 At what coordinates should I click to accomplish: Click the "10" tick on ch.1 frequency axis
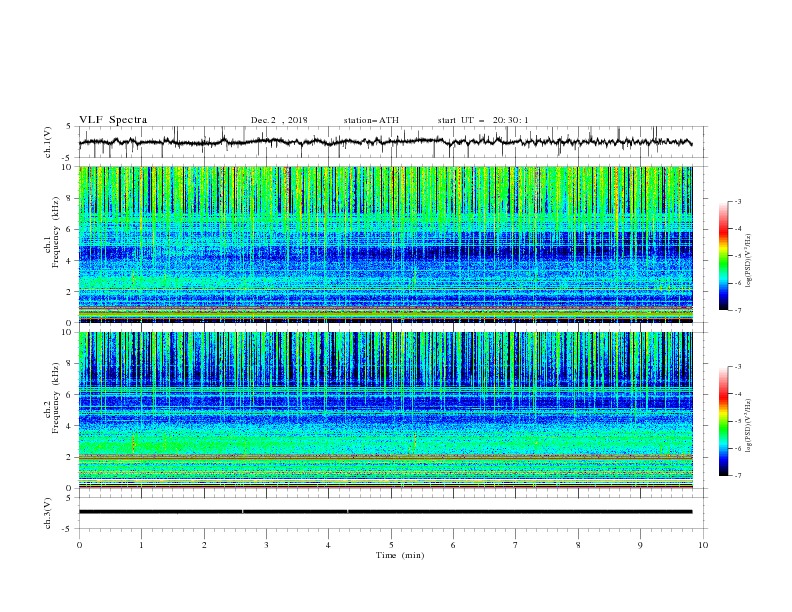pos(69,167)
